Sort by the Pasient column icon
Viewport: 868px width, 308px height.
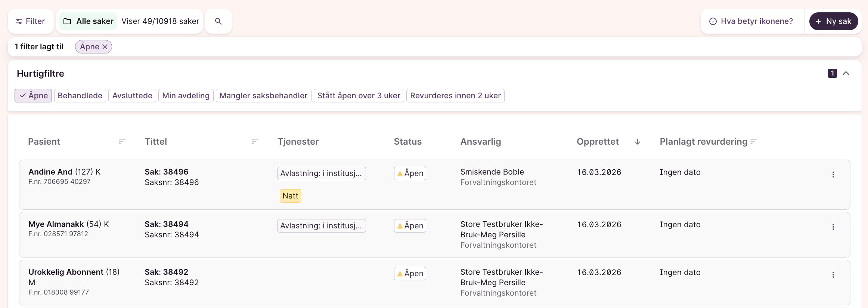122,142
